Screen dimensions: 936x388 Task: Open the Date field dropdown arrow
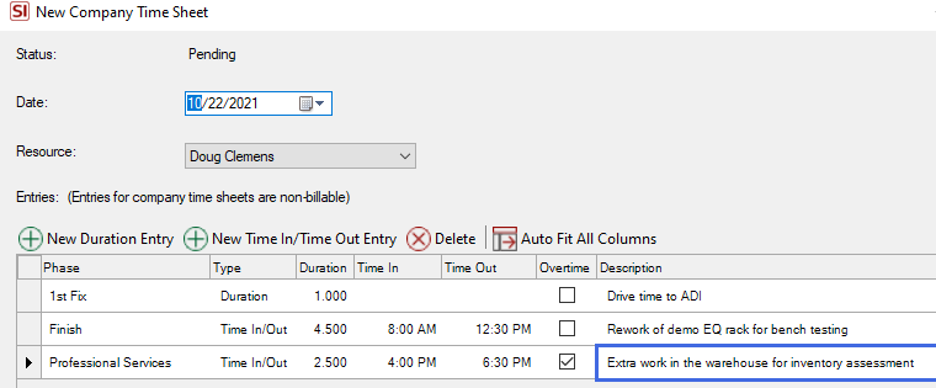(x=320, y=104)
